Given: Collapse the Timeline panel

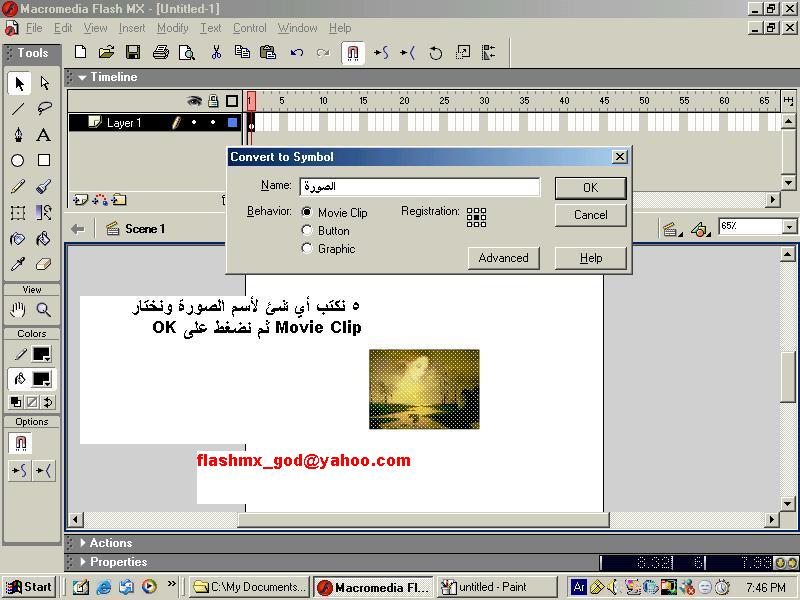Looking at the screenshot, I should point(82,78).
